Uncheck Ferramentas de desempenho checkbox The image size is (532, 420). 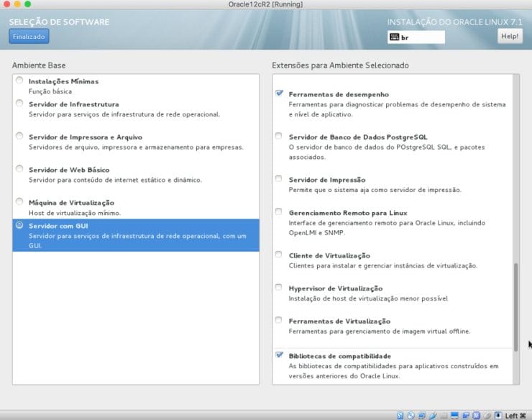[279, 93]
